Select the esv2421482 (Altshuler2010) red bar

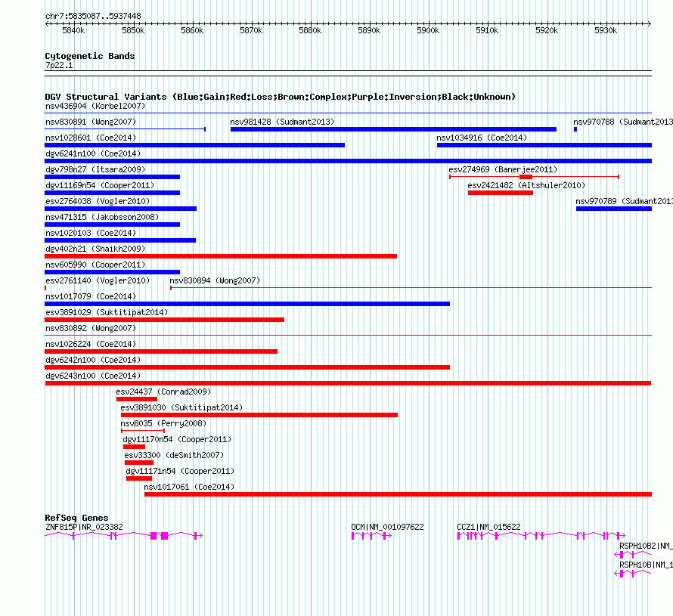point(501,193)
